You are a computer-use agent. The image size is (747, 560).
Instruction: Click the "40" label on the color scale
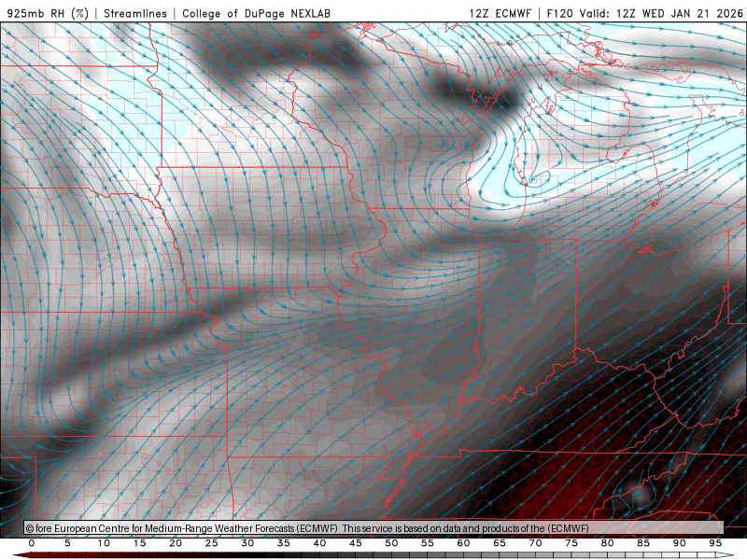[x=319, y=543]
